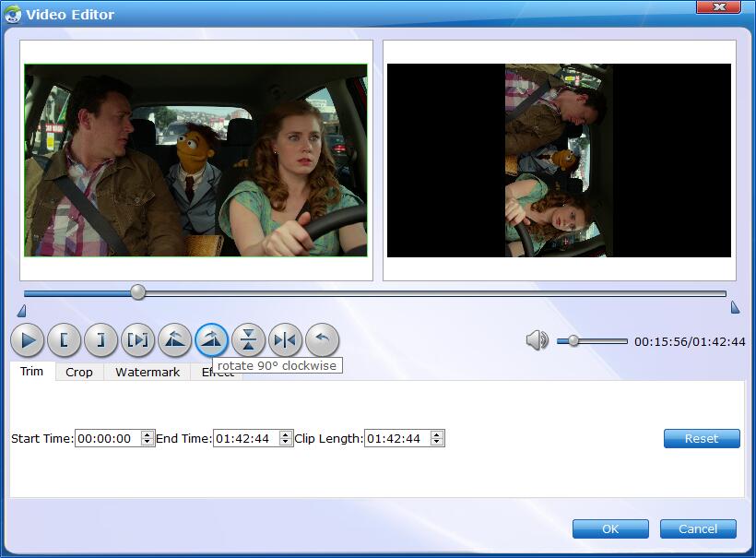756x558 pixels.
Task: Click the Start Time stepper arrows
Action: pyautogui.click(x=148, y=439)
